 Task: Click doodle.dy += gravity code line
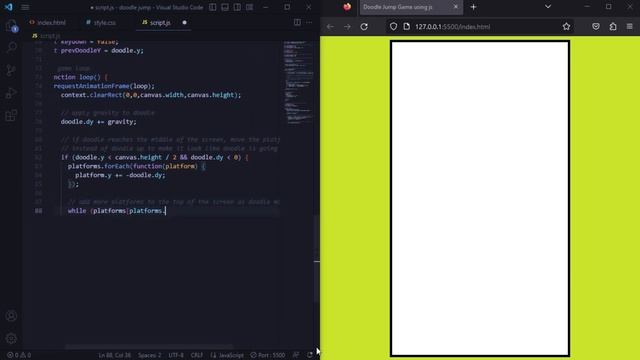(x=98, y=122)
